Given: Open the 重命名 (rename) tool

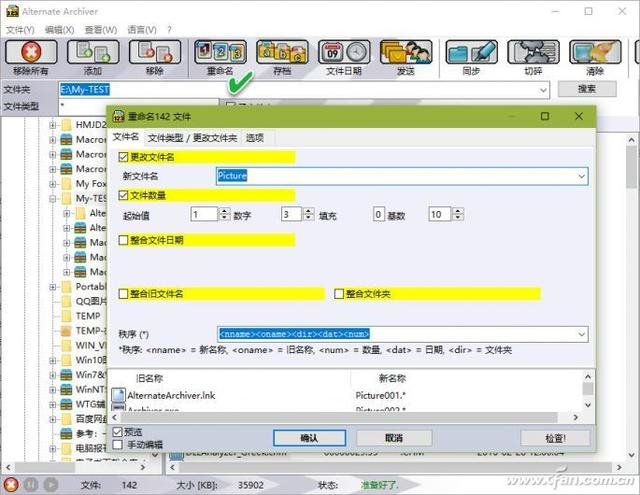Looking at the screenshot, I should [220, 52].
